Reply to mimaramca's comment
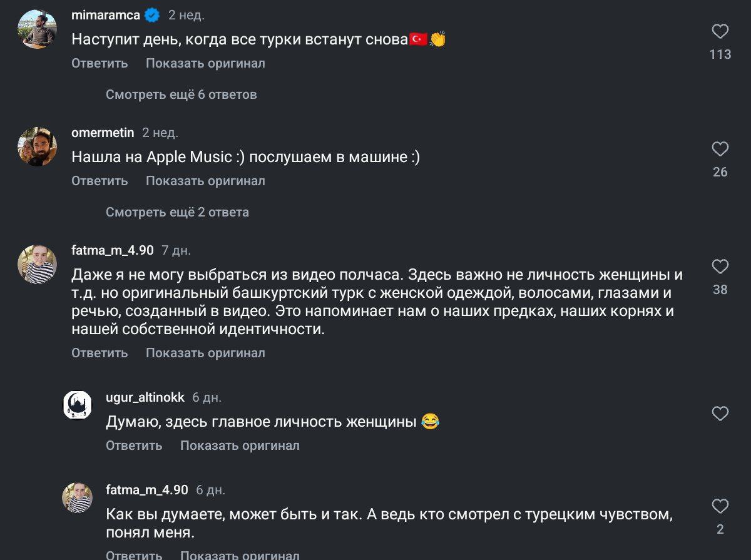 (100, 63)
